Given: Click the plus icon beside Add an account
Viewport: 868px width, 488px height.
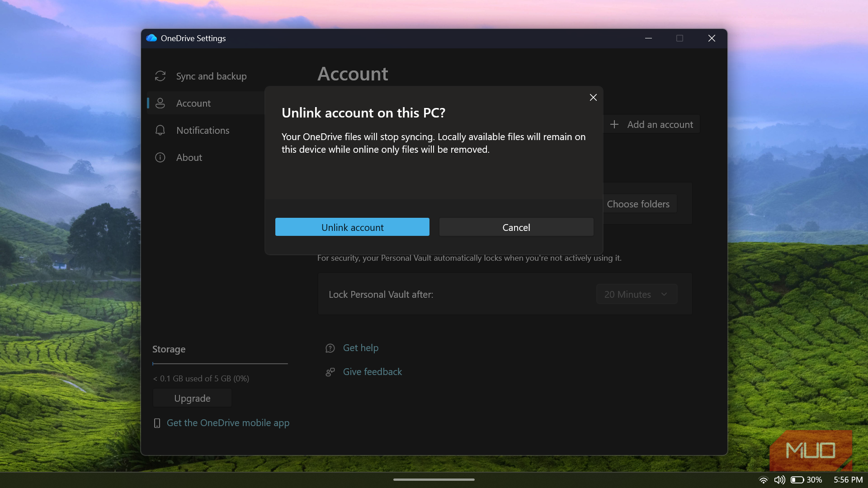Looking at the screenshot, I should (x=614, y=124).
